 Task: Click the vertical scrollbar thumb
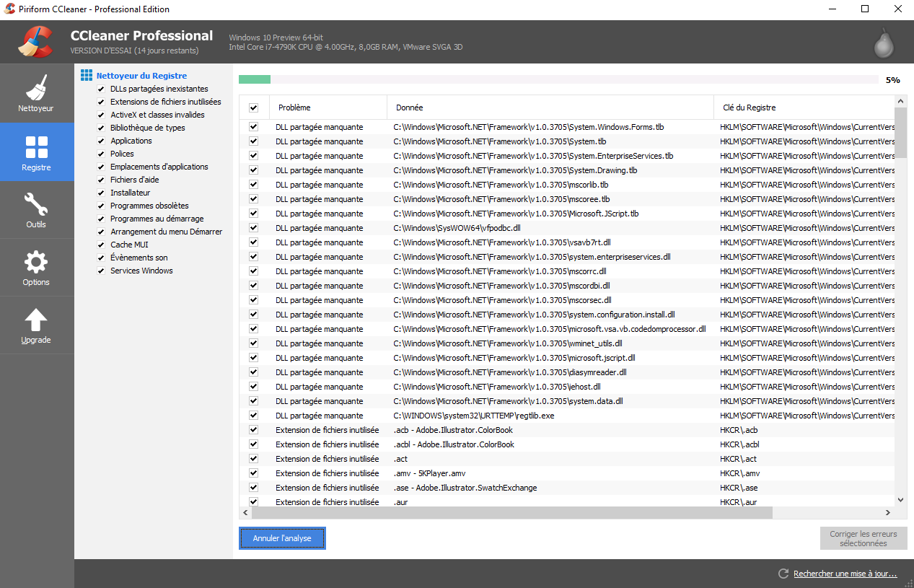(x=901, y=133)
